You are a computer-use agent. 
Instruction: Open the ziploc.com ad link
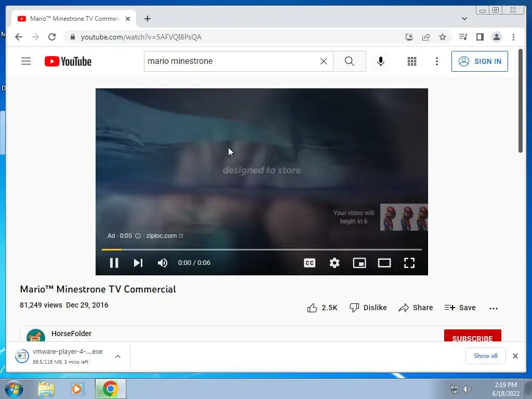pos(165,236)
